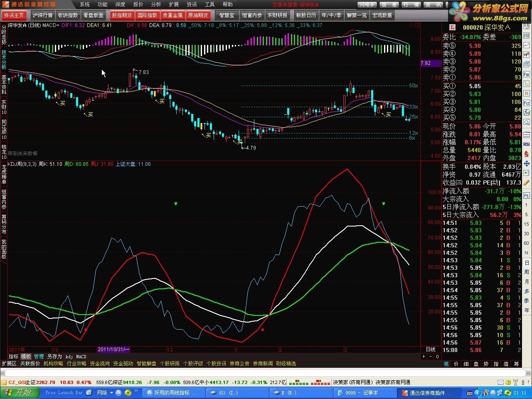Open the 分析 menu
Viewport: 532px width, 399px height.
[156, 5]
